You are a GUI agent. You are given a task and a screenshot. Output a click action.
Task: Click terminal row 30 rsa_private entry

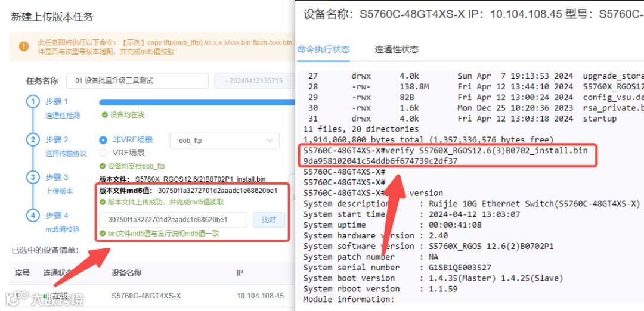click(476, 108)
